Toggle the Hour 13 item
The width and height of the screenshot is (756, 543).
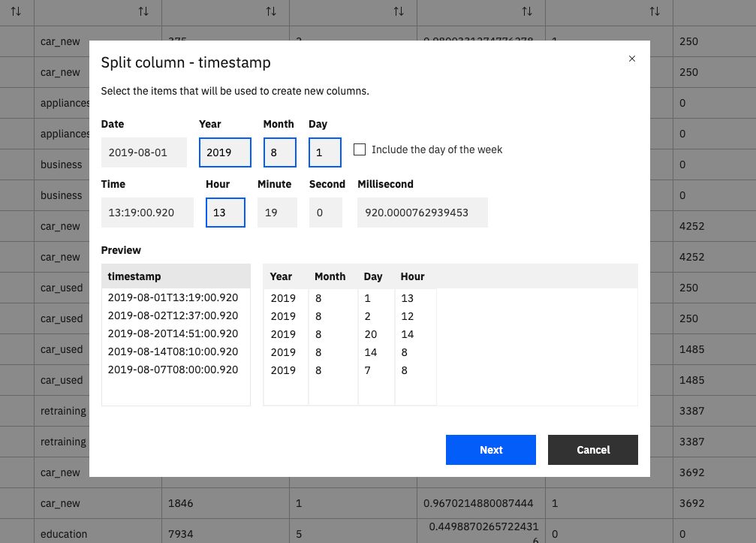(225, 213)
